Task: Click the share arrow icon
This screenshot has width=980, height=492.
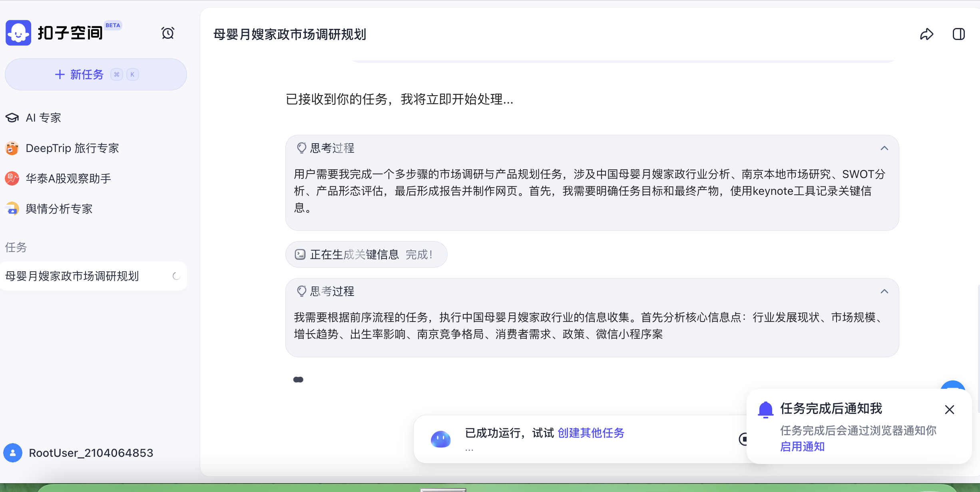Action: point(926,34)
